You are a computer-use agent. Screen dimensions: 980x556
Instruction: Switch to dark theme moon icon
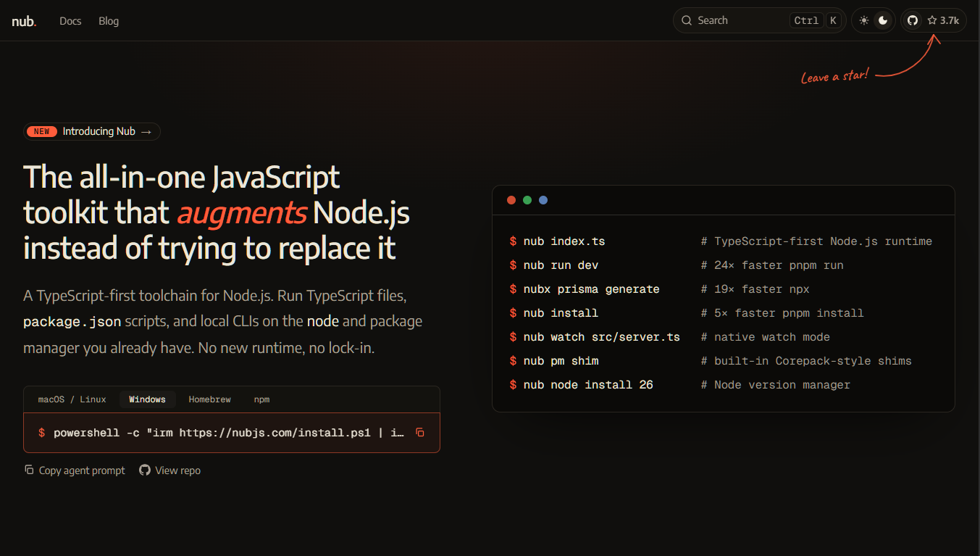pos(883,20)
